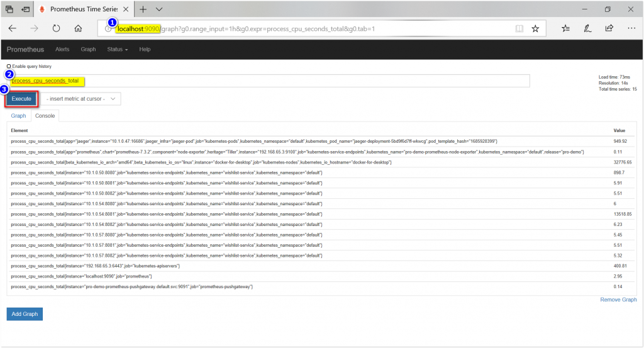
Task: Open Alerts in Prometheus navbar
Action: [62, 49]
